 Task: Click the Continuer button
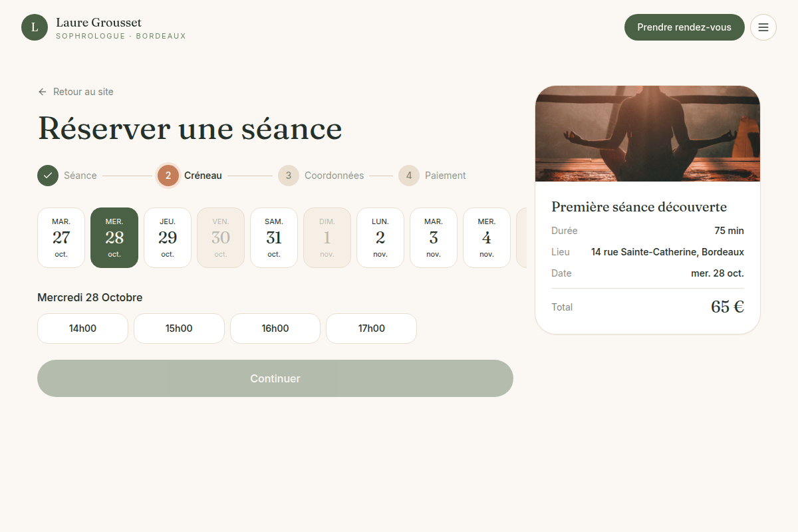(275, 378)
